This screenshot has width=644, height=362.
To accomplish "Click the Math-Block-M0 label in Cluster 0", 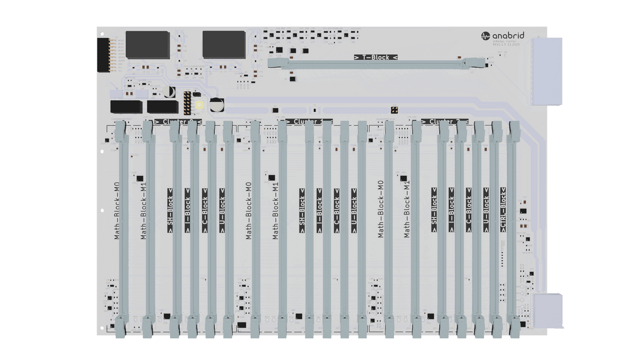I will (x=116, y=210).
